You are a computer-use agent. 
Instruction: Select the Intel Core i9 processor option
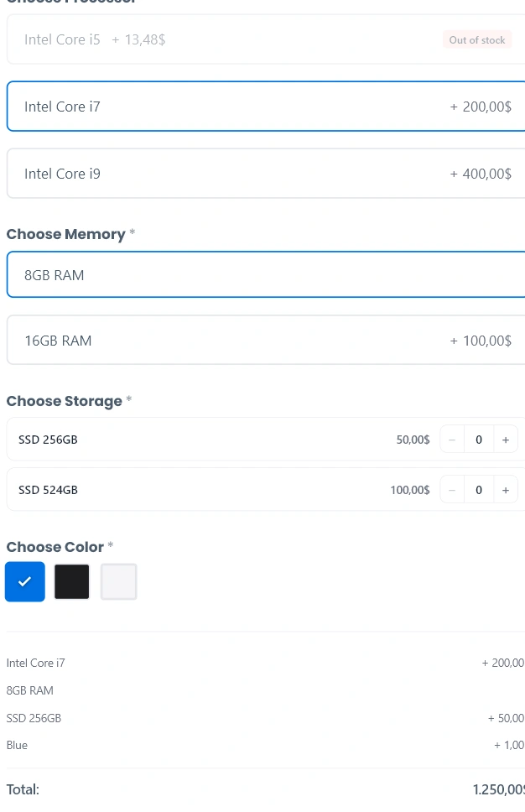coord(266,174)
